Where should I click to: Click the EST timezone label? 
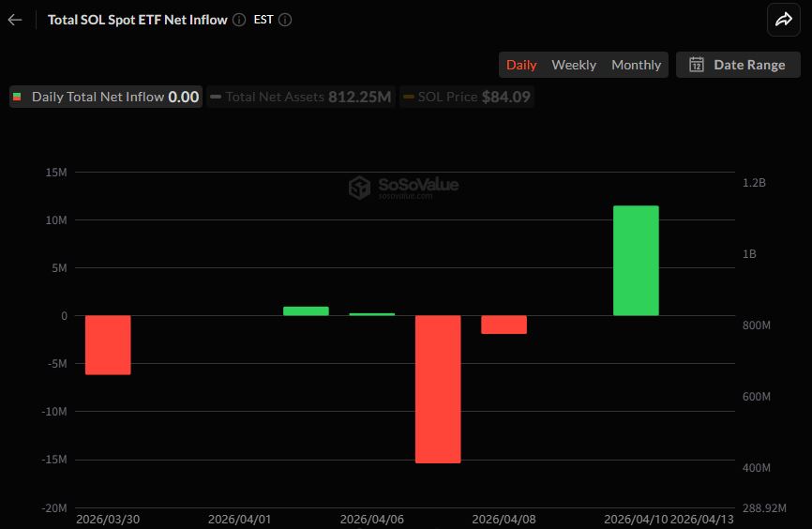[263, 20]
